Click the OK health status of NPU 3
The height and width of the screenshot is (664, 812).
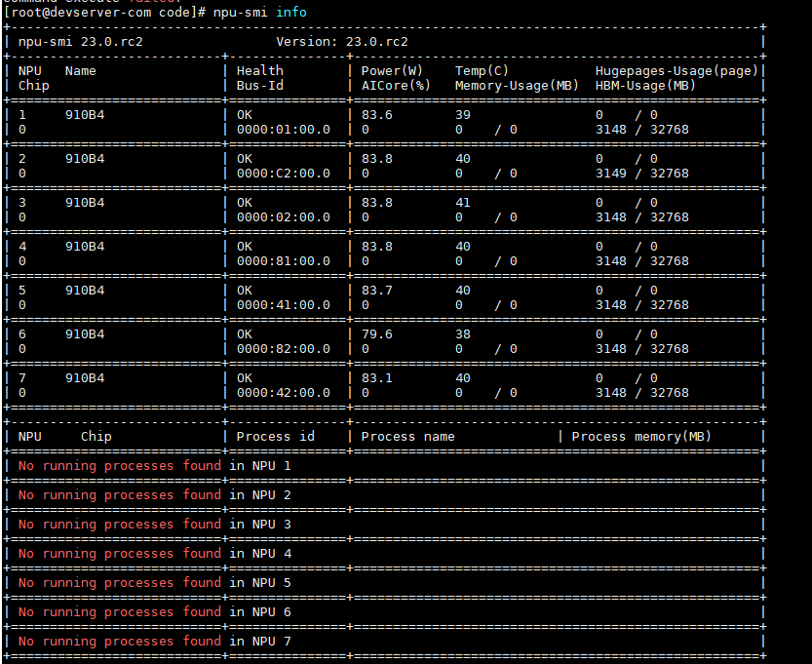pos(245,203)
